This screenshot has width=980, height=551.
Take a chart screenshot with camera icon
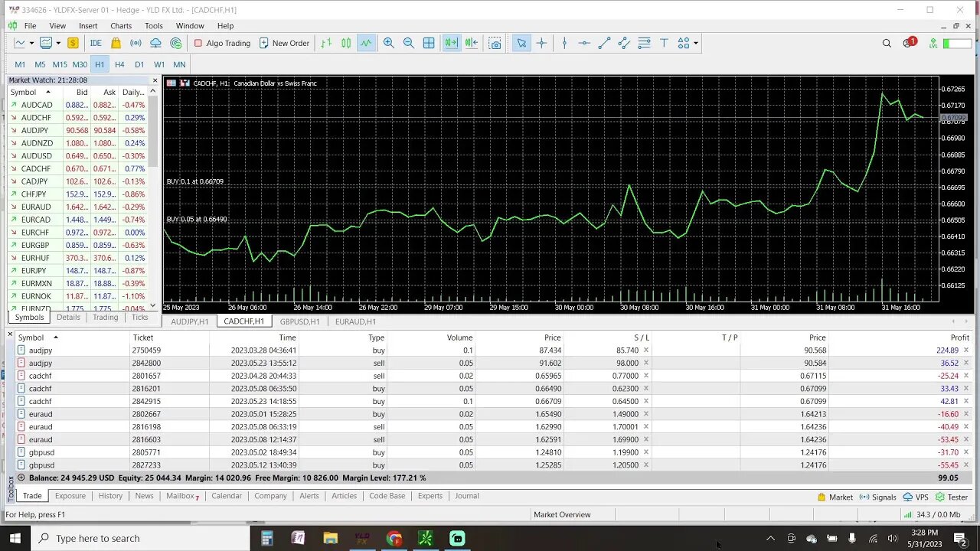[x=495, y=43]
